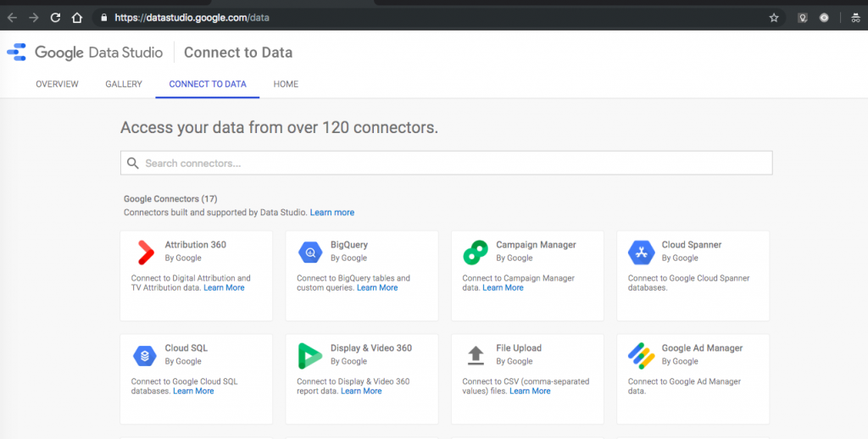868x439 pixels.
Task: Select the BigQuery hexagon icon
Action: point(310,252)
